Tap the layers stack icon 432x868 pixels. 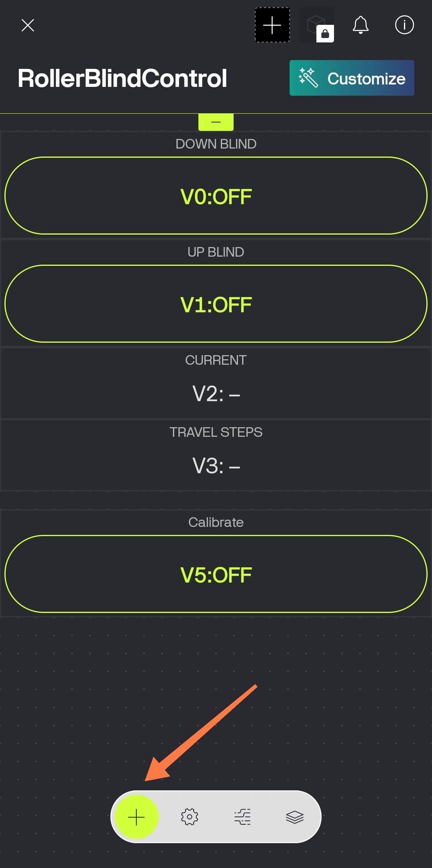point(295,817)
